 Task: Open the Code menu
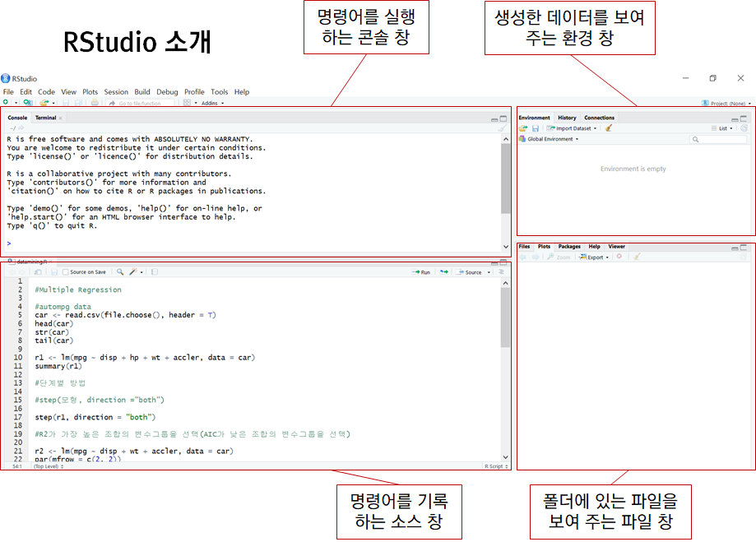pos(46,91)
